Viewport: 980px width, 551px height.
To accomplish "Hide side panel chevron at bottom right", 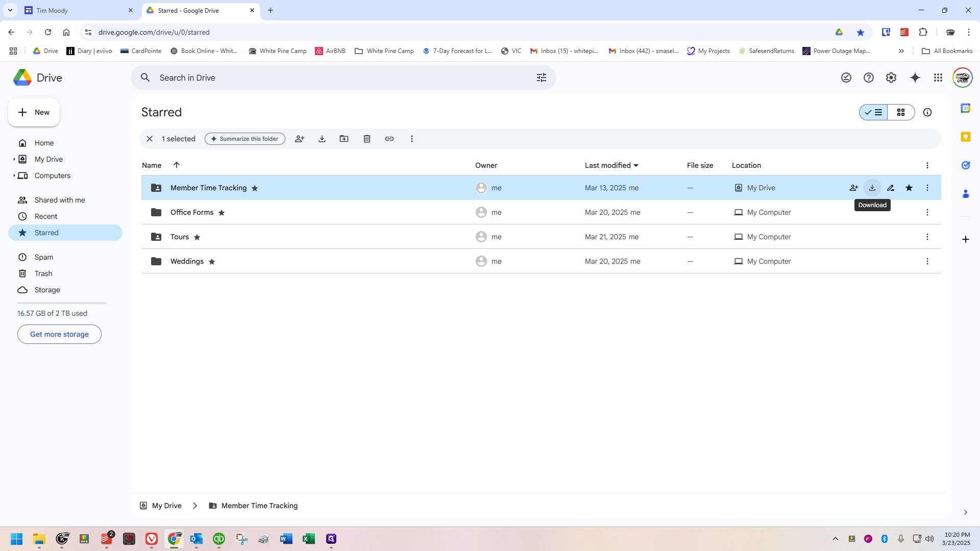I will (x=965, y=512).
